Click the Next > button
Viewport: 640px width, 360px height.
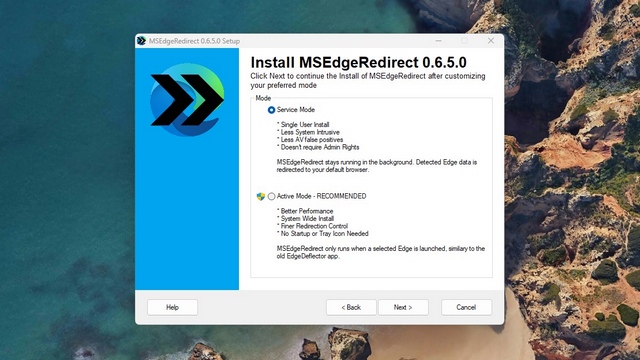403,307
